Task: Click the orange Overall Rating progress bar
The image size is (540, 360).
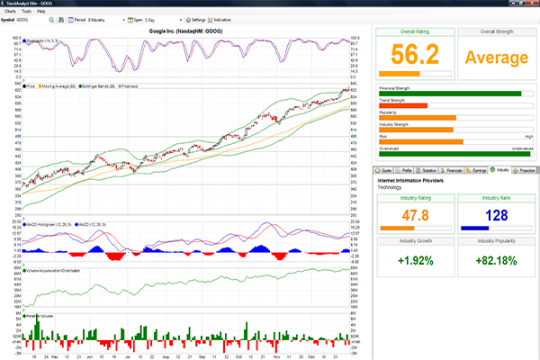Action: tap(399, 74)
